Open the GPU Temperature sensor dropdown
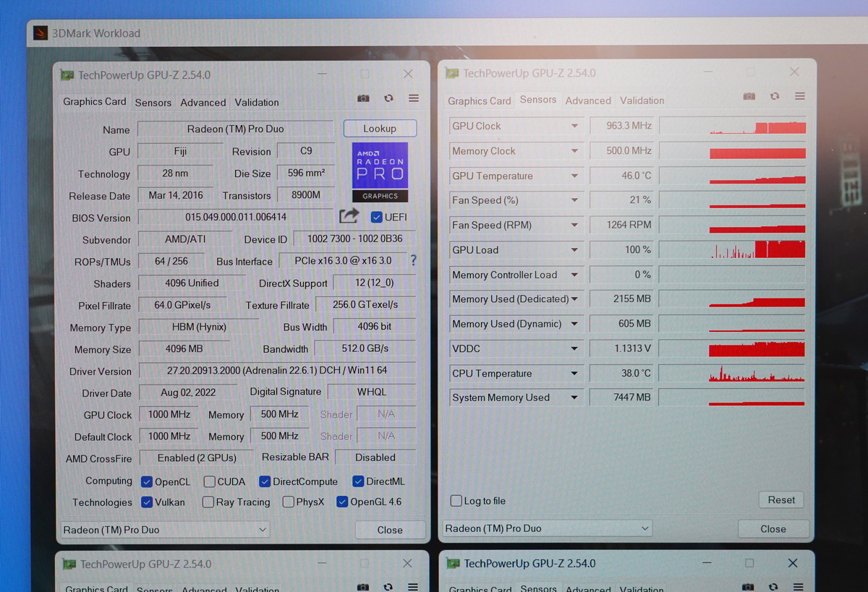Image resolution: width=868 pixels, height=592 pixels. 574,176
